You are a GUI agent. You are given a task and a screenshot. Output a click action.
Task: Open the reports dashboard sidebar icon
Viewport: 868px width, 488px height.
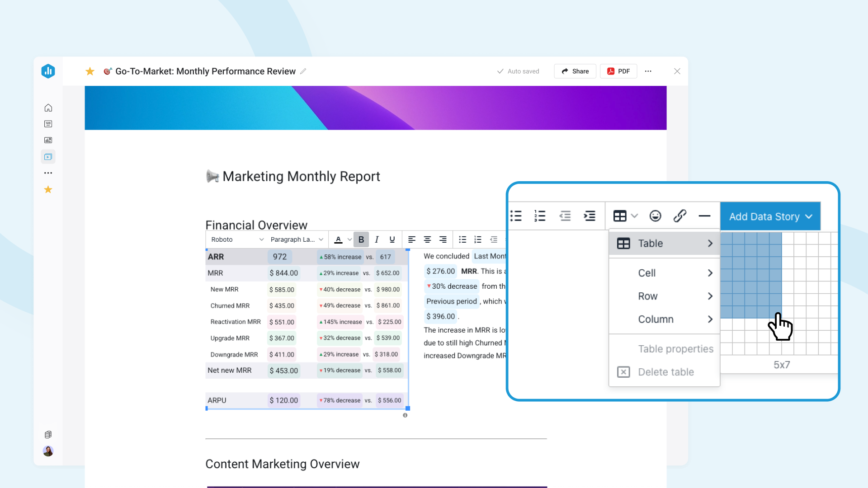coord(48,140)
